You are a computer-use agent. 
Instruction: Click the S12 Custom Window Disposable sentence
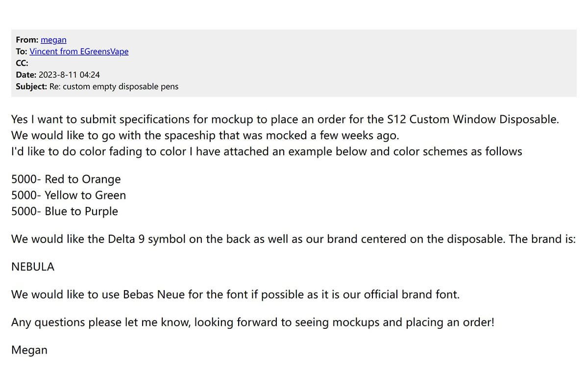tap(285, 119)
